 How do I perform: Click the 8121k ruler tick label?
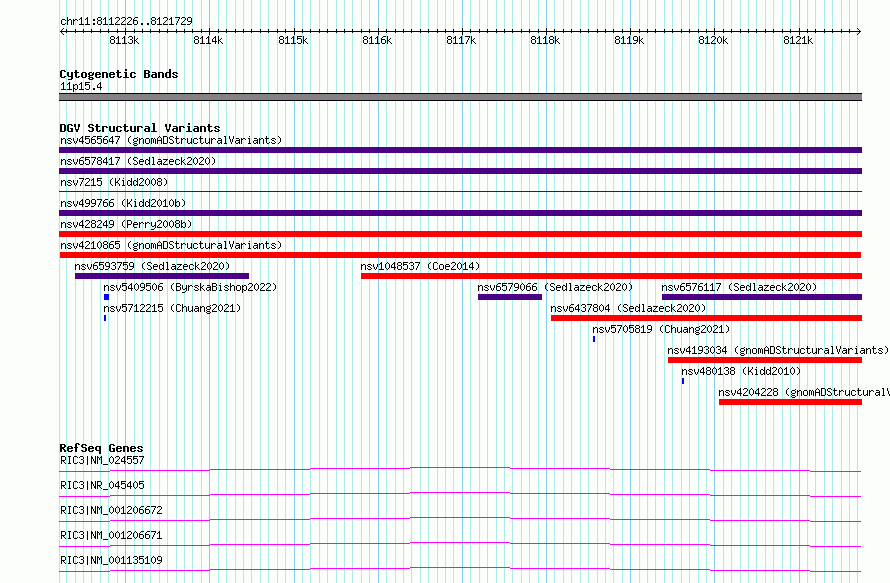[798, 40]
